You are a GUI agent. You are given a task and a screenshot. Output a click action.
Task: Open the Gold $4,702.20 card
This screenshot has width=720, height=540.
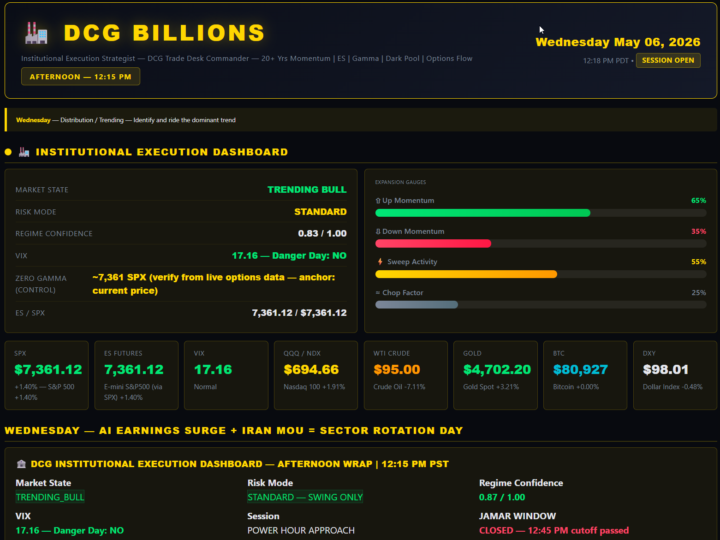495,375
